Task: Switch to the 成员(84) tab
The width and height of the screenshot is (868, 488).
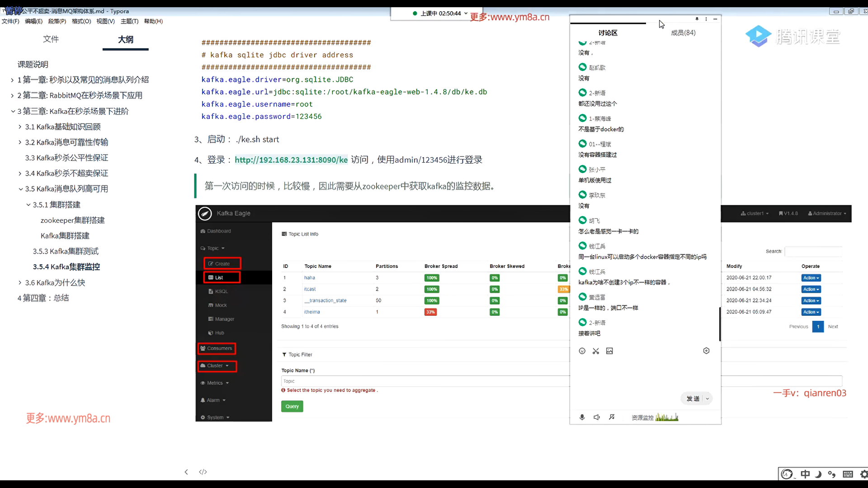Action: point(683,33)
